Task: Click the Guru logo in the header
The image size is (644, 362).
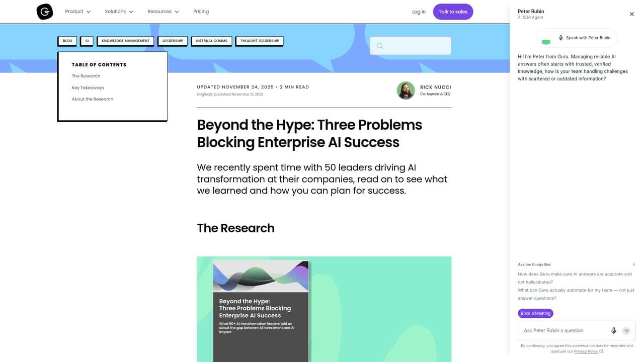Action: tap(45, 12)
